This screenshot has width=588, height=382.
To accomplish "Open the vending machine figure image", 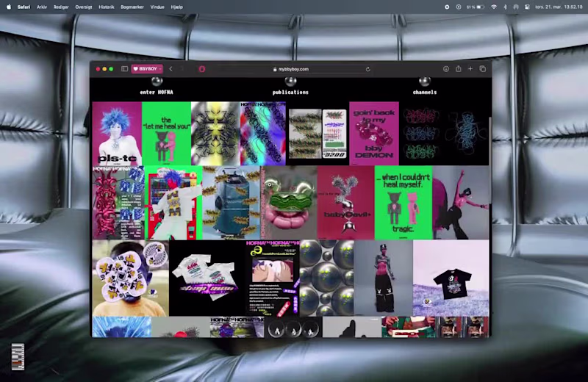I will click(173, 203).
